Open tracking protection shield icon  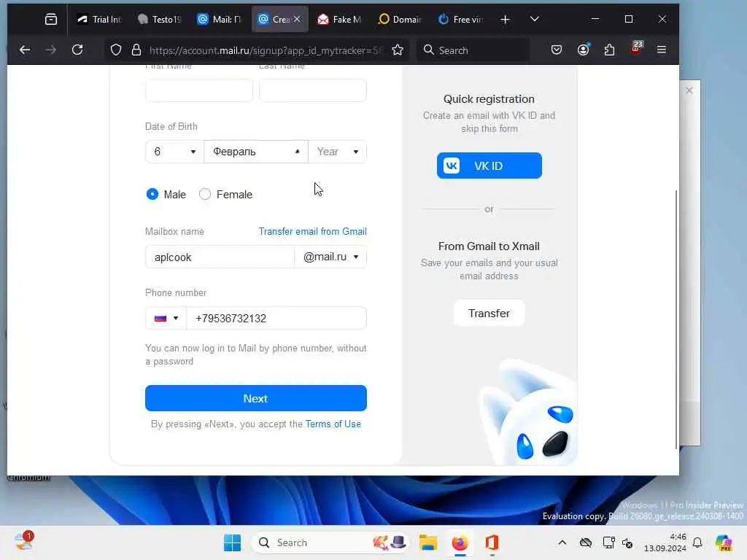(x=116, y=50)
